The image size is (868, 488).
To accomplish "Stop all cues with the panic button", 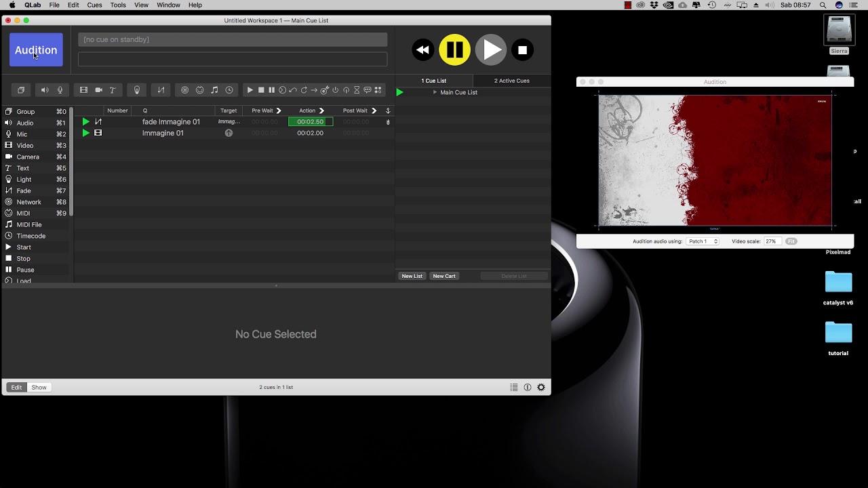I will [523, 49].
